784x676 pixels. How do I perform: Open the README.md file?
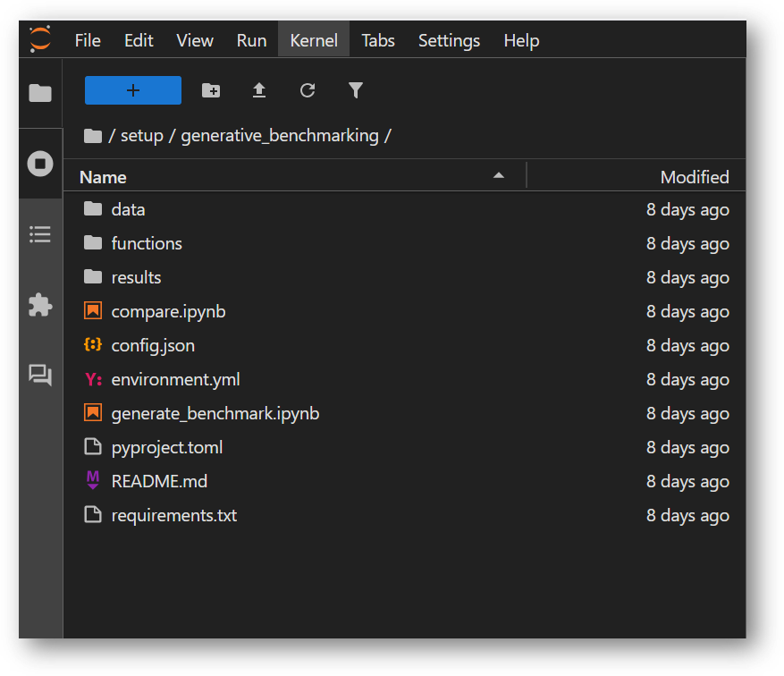[159, 481]
